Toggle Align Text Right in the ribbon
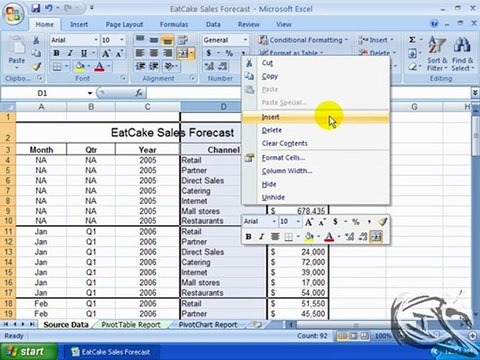The height and width of the screenshot is (360, 480). [x=167, y=53]
